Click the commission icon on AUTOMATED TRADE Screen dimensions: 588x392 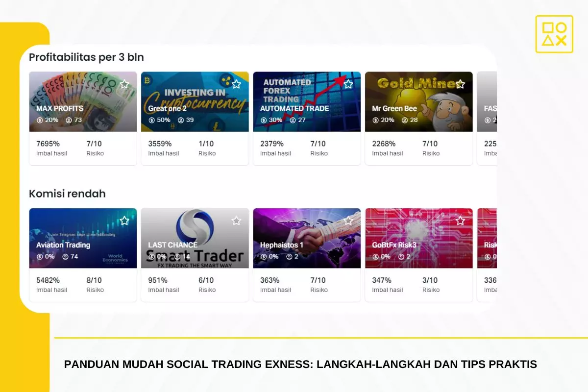pyautogui.click(x=264, y=120)
